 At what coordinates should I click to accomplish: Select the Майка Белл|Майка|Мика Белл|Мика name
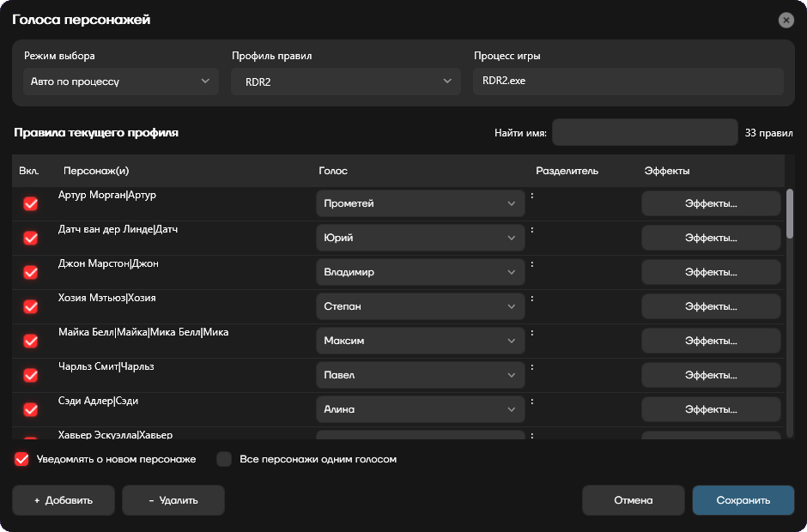coord(143,332)
